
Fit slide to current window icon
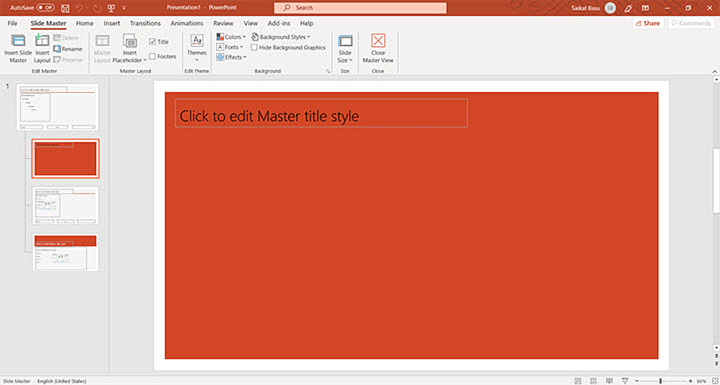[x=714, y=381]
